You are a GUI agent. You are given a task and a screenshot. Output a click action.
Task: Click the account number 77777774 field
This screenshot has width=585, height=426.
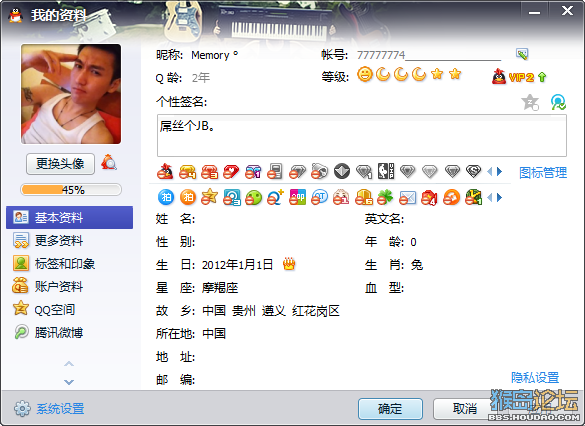coord(429,55)
